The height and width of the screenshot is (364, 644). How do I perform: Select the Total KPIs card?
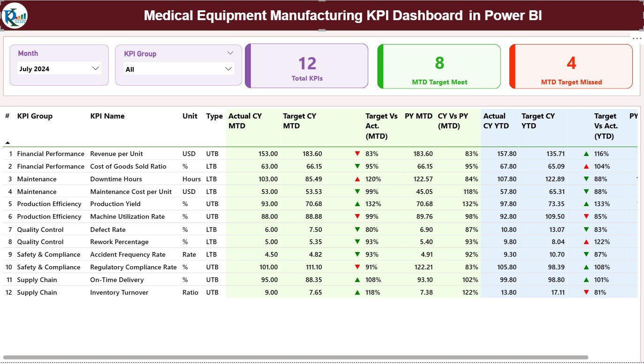(x=307, y=66)
